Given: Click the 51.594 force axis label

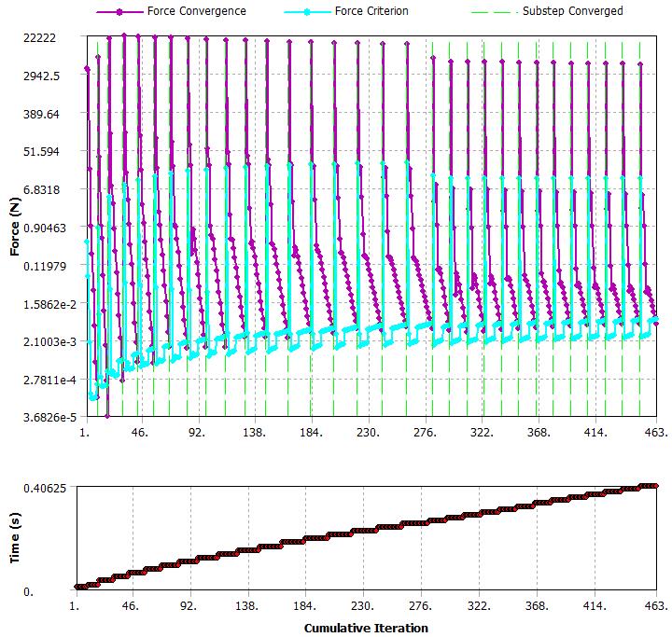Looking at the screenshot, I should point(41,152).
